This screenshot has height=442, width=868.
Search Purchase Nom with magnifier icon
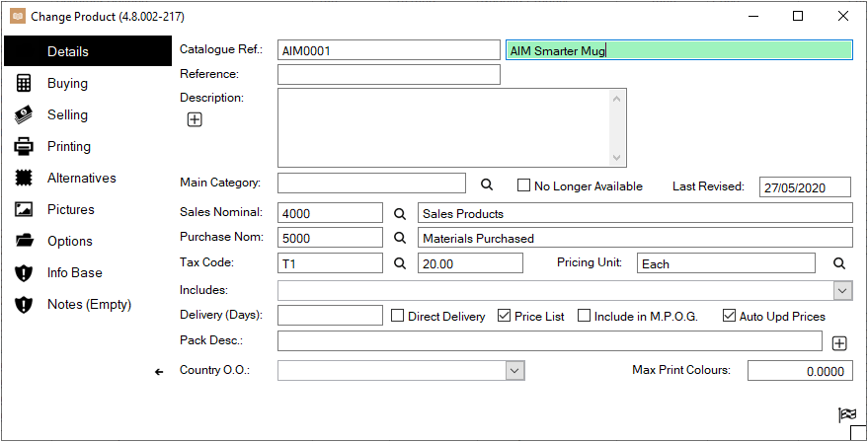click(400, 238)
